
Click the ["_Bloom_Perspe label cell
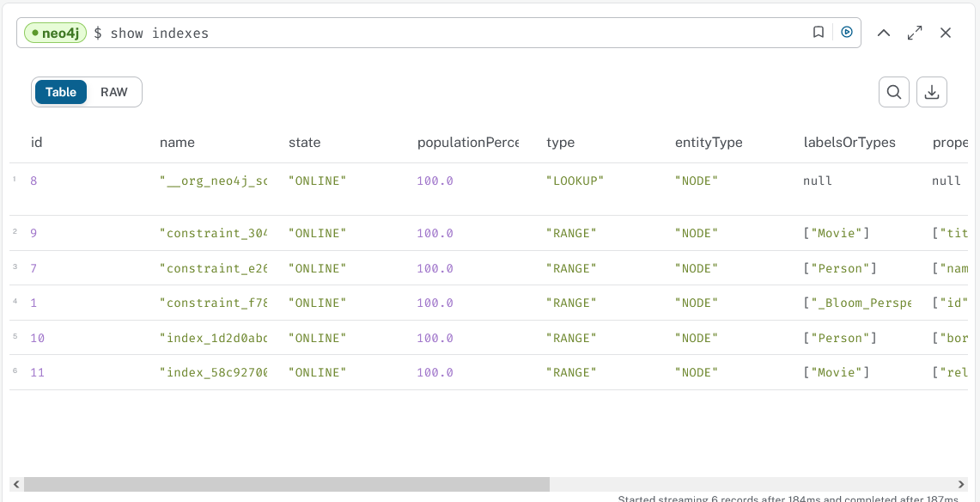pyautogui.click(x=857, y=303)
